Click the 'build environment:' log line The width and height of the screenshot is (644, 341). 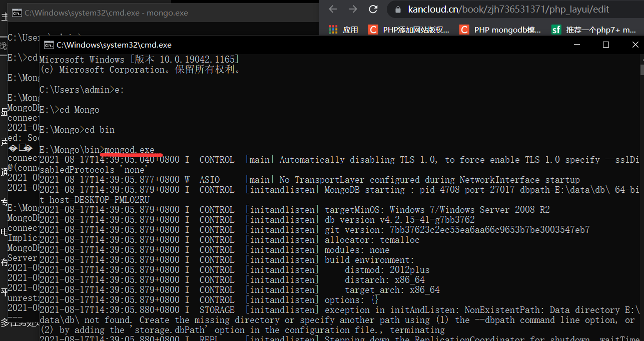pos(227,260)
